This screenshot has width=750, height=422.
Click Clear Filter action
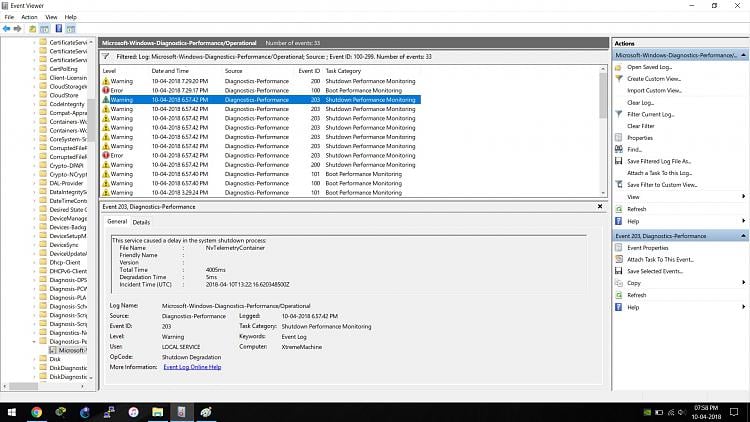640,126
